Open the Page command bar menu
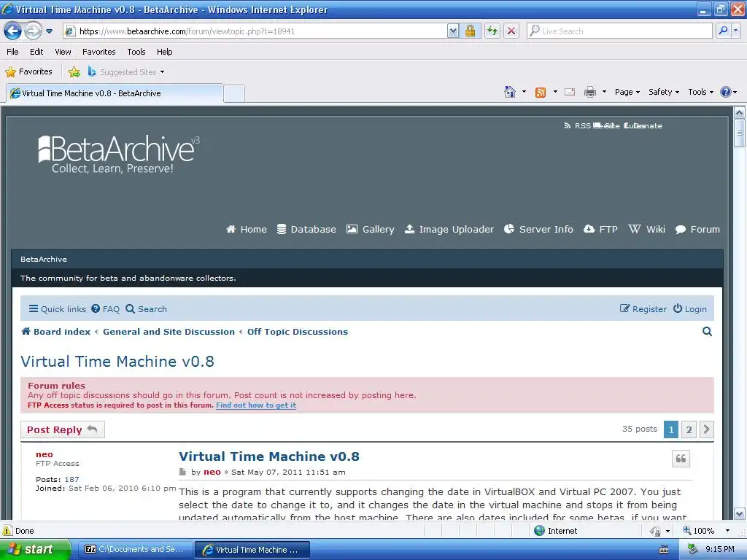This screenshot has height=560, width=747. pyautogui.click(x=627, y=92)
